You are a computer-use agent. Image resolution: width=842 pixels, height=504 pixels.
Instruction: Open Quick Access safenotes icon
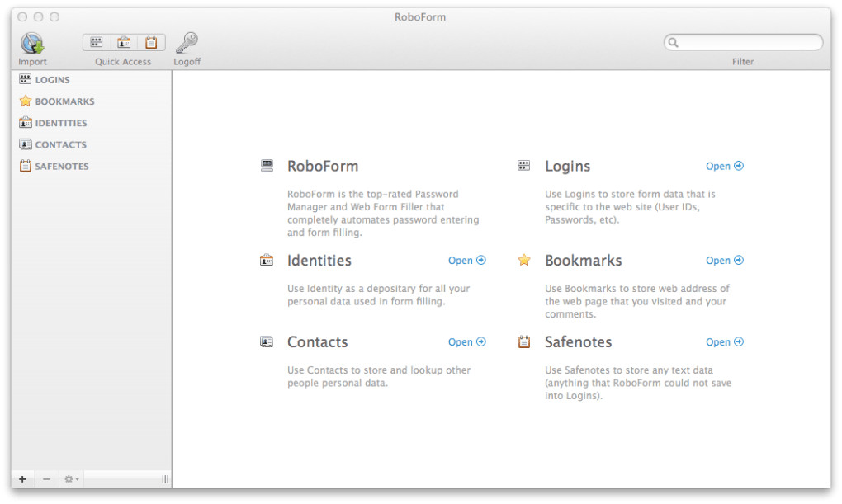[x=151, y=42]
